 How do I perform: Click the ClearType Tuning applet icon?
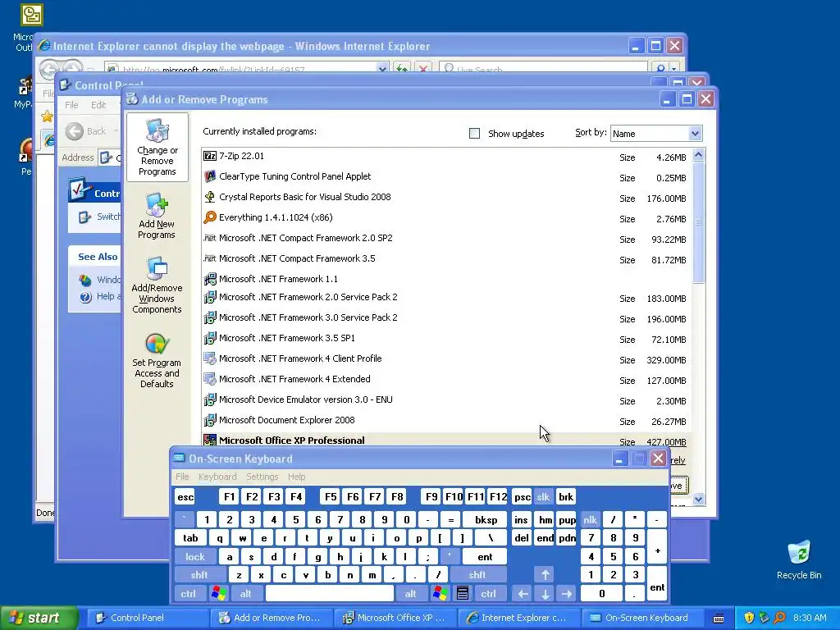pos(209,176)
